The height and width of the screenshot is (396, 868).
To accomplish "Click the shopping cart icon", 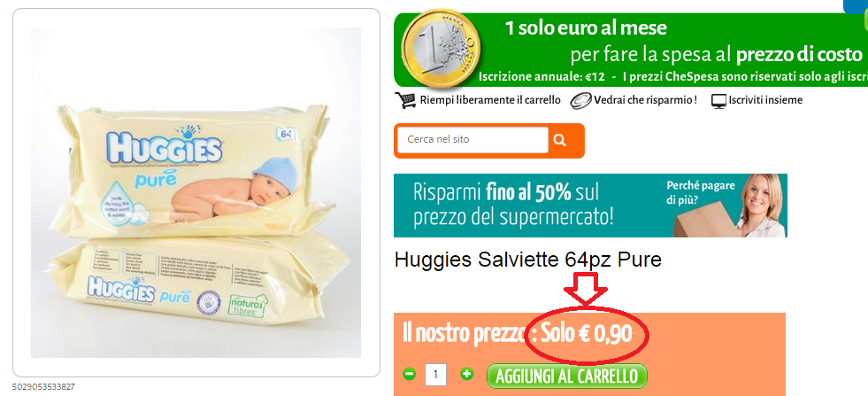I will 404,100.
